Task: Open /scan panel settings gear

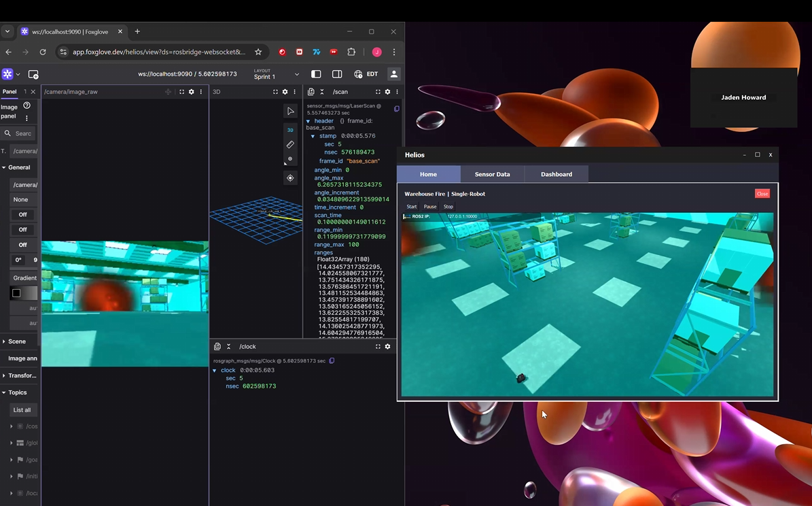Action: (387, 92)
